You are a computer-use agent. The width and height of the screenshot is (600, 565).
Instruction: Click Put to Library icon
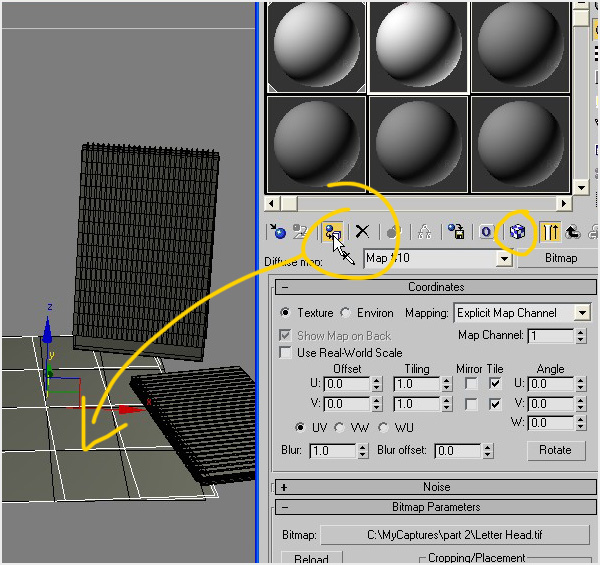pos(456,232)
